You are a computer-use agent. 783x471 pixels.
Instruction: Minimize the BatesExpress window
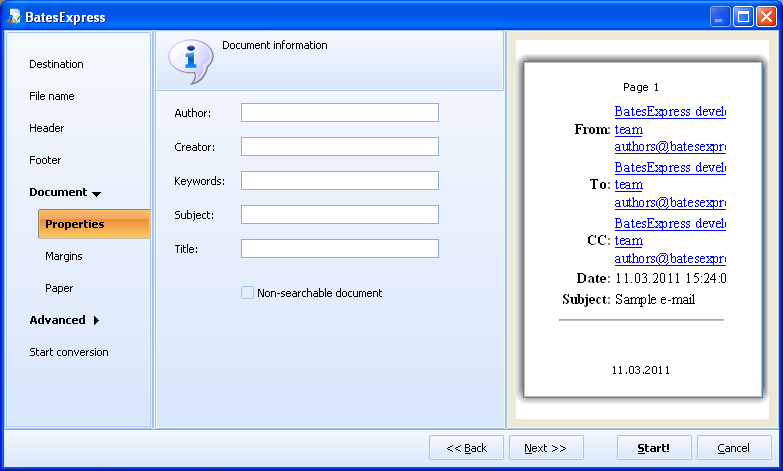click(720, 17)
